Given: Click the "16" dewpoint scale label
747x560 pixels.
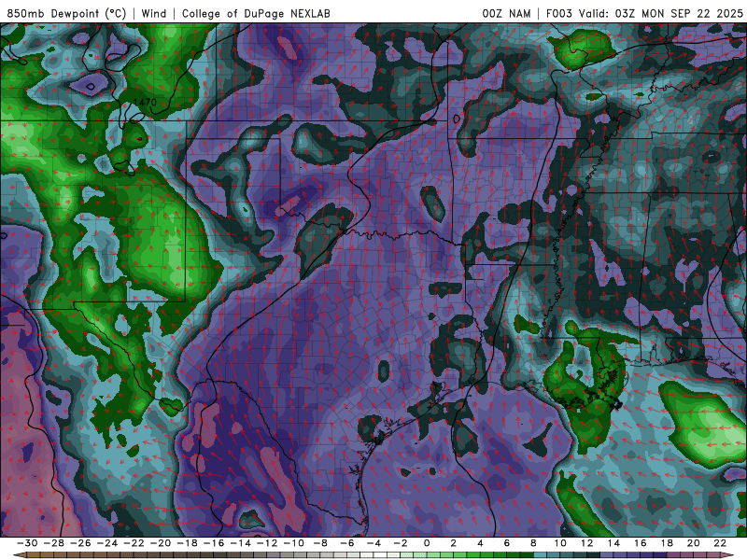Looking at the screenshot, I should point(641,543).
